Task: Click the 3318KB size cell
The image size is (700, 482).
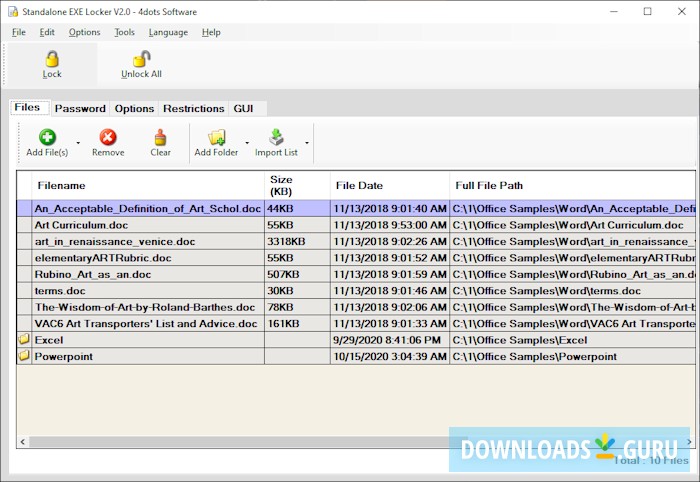Action: 297,241
